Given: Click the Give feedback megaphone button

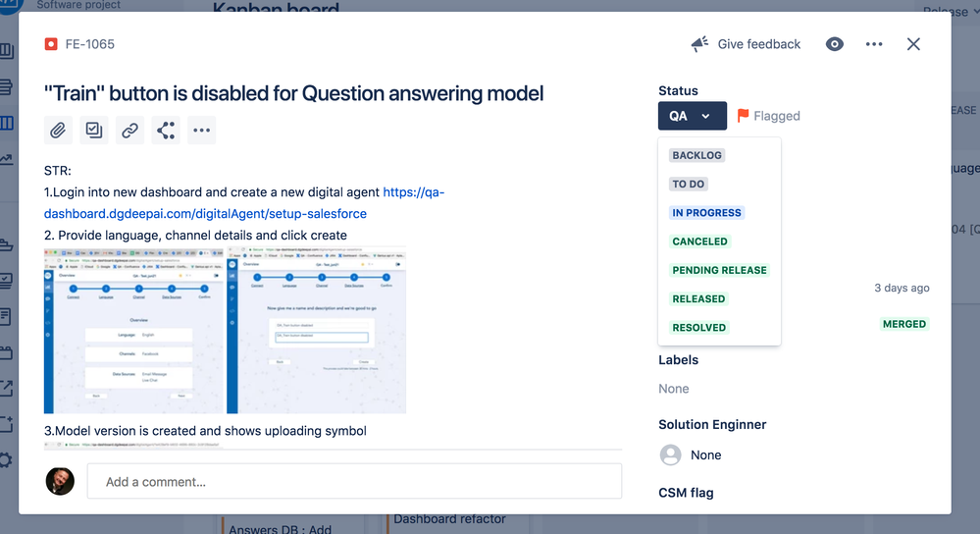Looking at the screenshot, I should click(x=746, y=44).
